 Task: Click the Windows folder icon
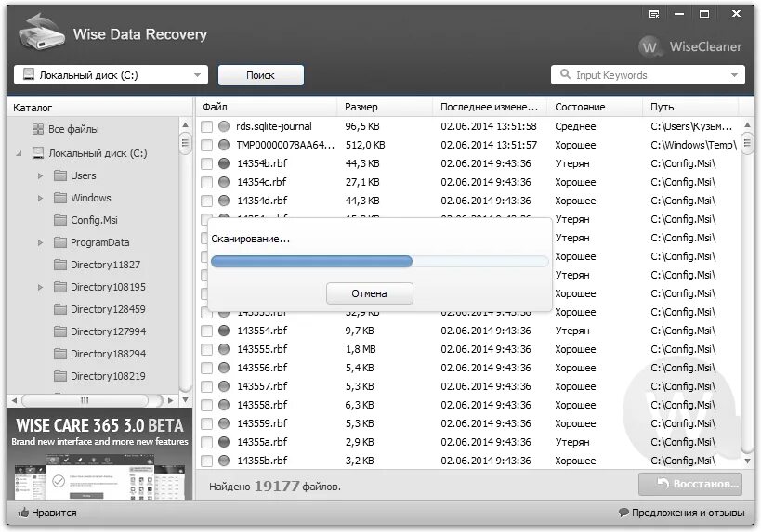[x=60, y=198]
